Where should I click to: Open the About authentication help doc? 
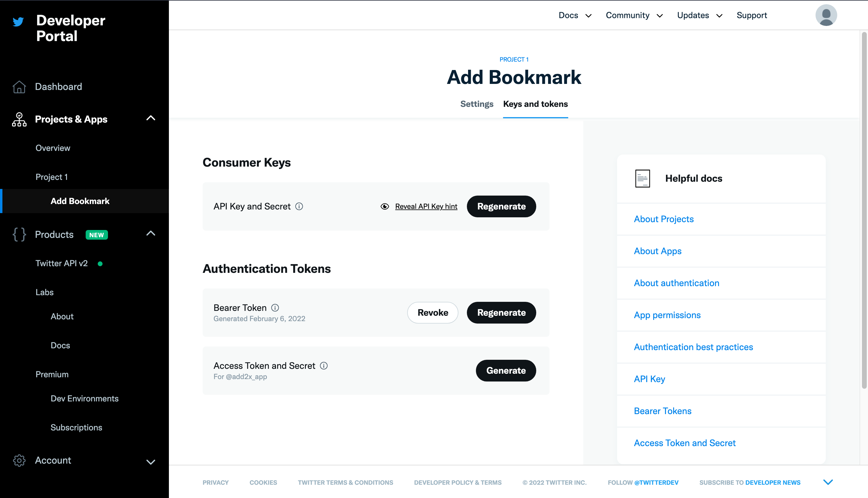(x=676, y=283)
